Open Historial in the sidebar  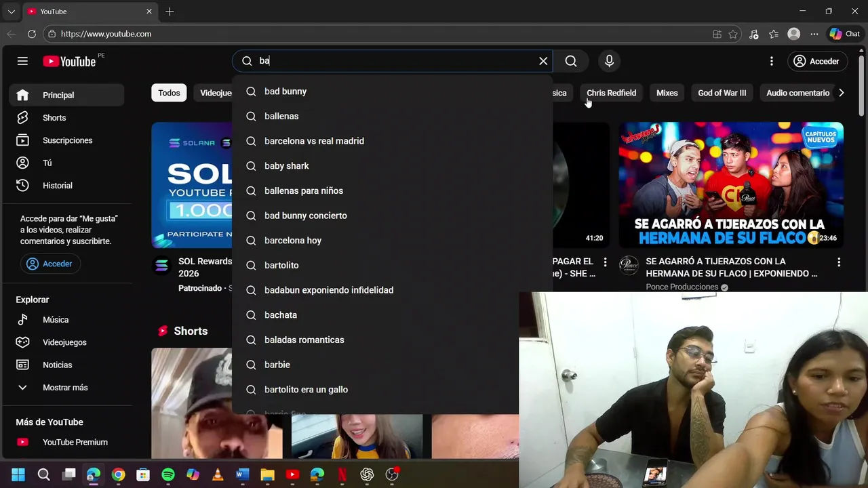click(x=66, y=185)
